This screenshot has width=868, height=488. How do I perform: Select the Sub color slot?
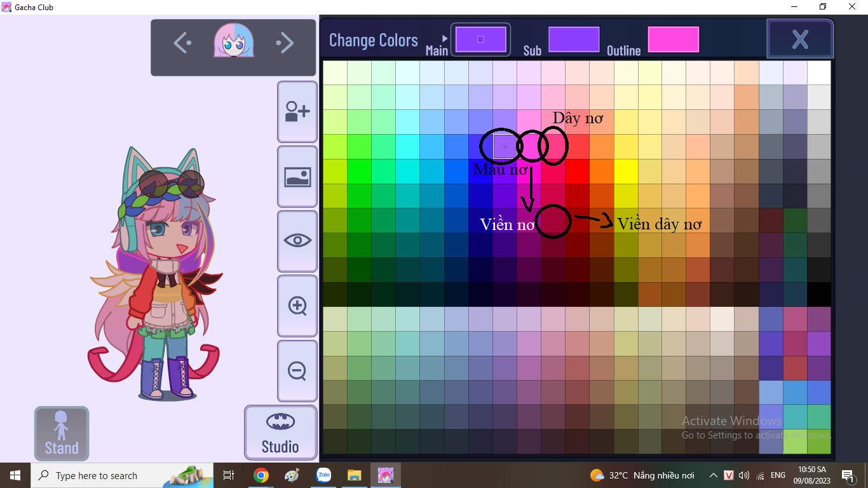574,39
